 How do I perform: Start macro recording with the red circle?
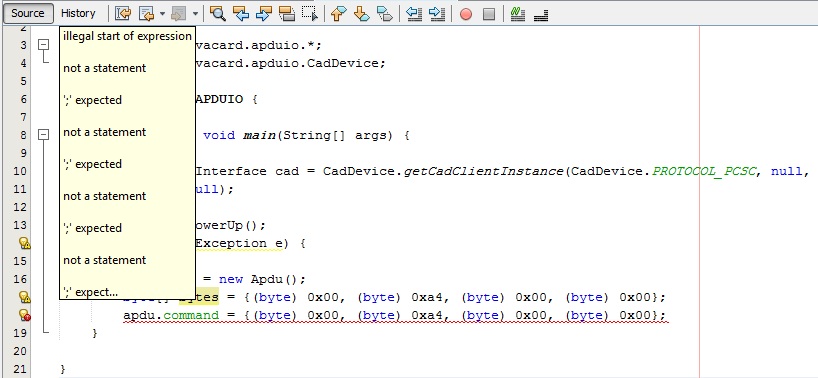tap(466, 14)
